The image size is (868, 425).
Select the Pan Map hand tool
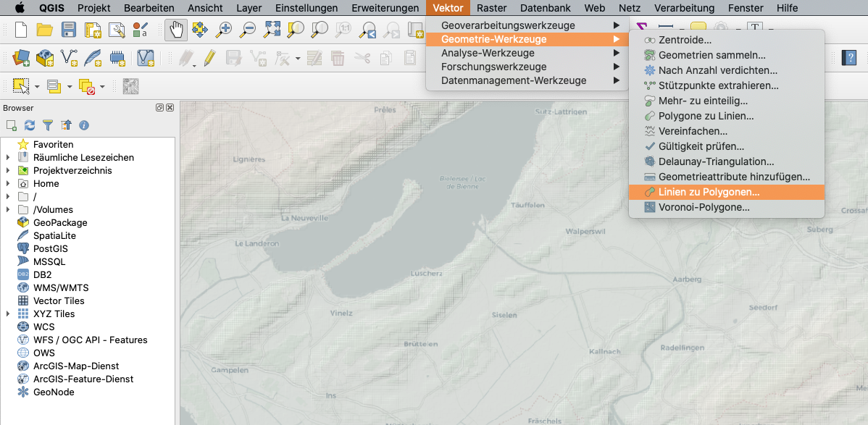[176, 30]
